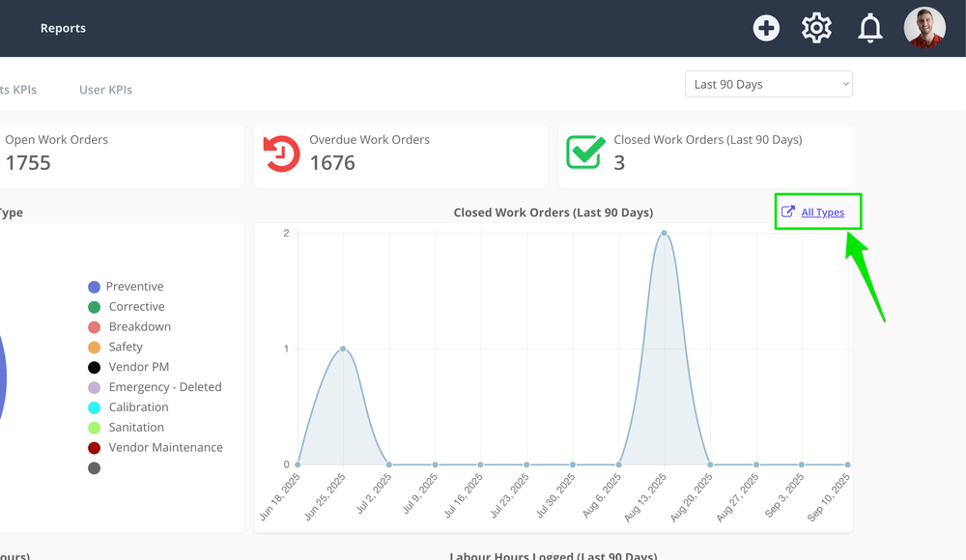Click the external link icon beside All Types
The width and height of the screenshot is (966, 560).
pos(788,211)
